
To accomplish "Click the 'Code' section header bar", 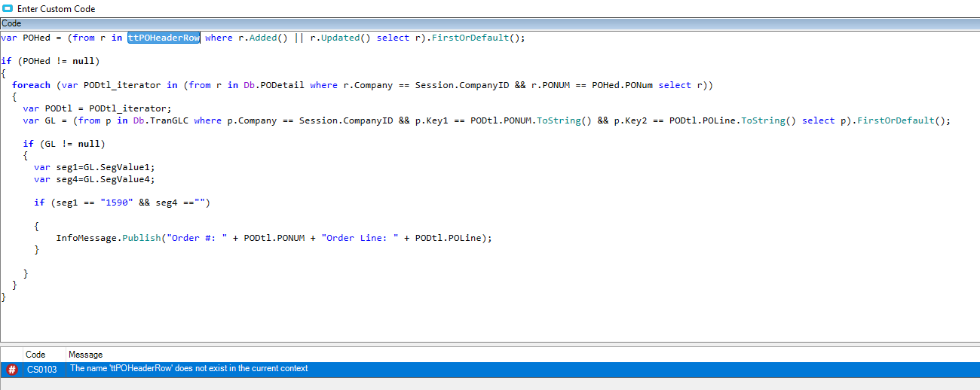I will click(x=490, y=23).
